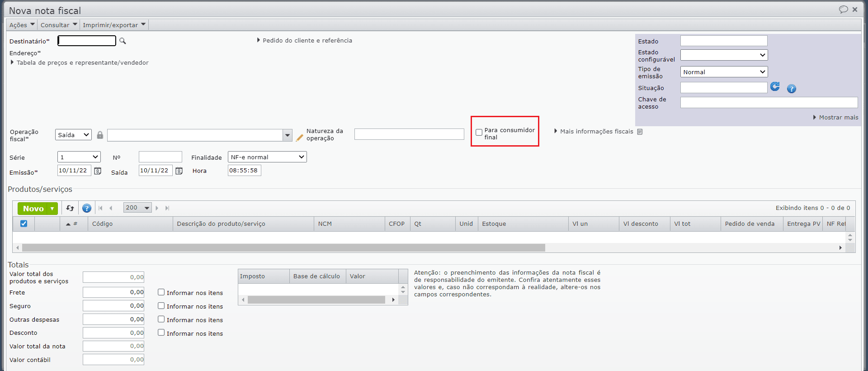Viewport: 868px width, 371px height.
Task: Open the Operação fiscal Saída dropdown
Action: pos(73,135)
